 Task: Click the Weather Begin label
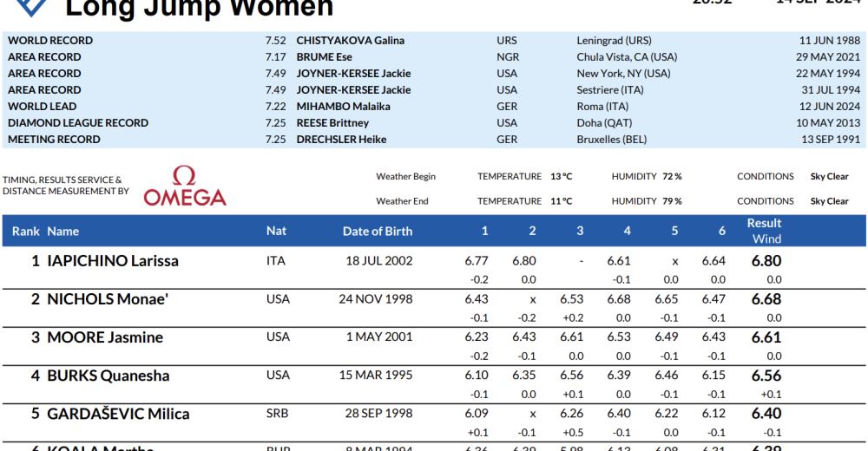(x=405, y=177)
